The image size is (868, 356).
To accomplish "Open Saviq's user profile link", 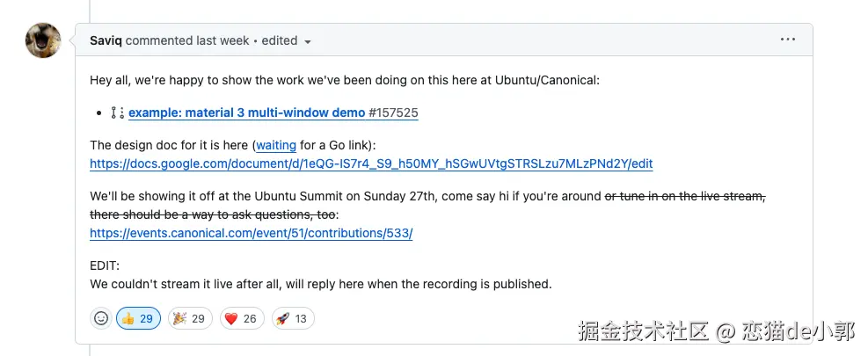I will point(106,40).
